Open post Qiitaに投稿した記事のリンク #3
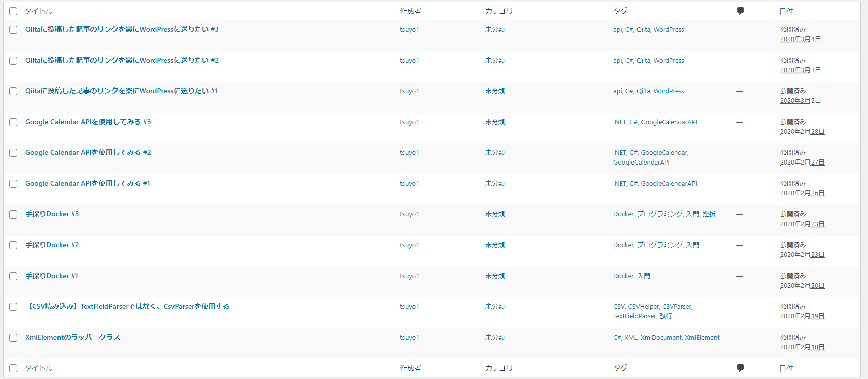Image resolution: width=868 pixels, height=379 pixels. click(x=122, y=29)
